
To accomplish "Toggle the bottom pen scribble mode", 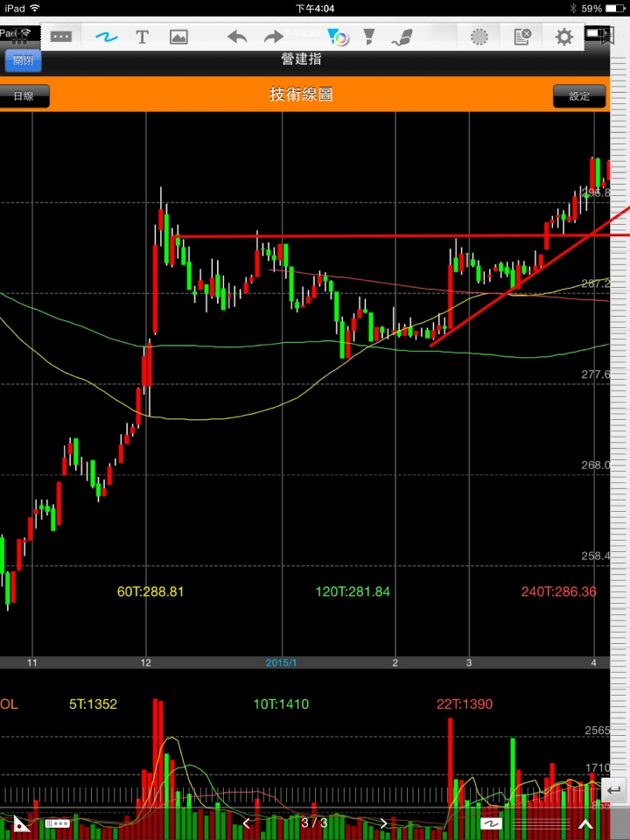I will 491,823.
